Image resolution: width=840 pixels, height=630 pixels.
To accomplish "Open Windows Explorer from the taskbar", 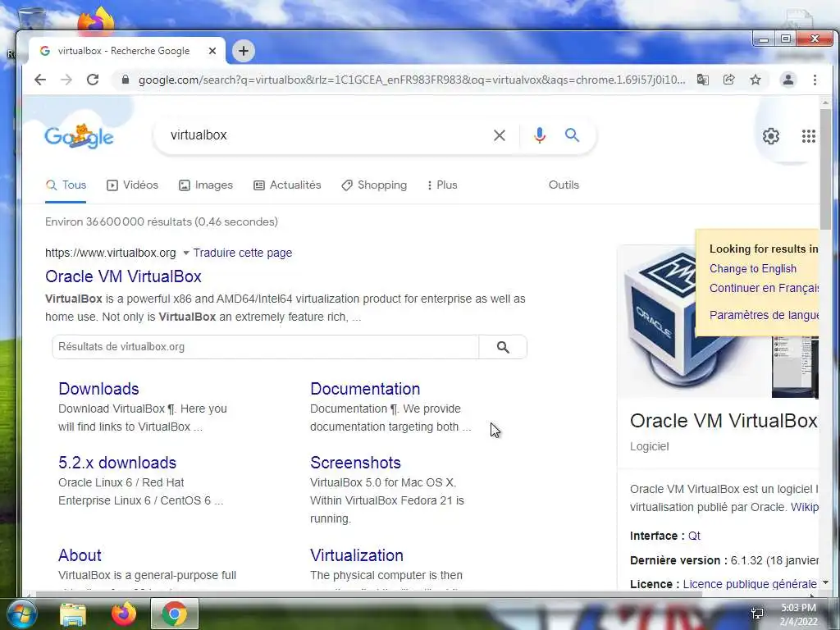I will (x=73, y=614).
